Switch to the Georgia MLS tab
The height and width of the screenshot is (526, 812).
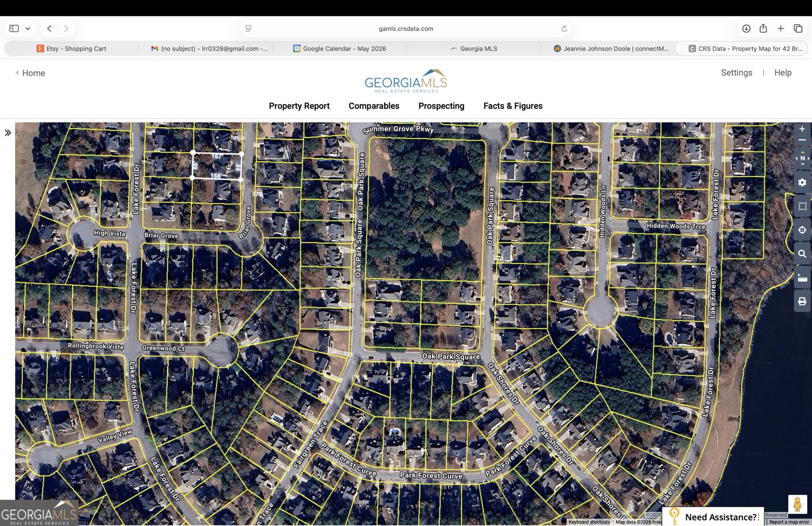[473, 49]
